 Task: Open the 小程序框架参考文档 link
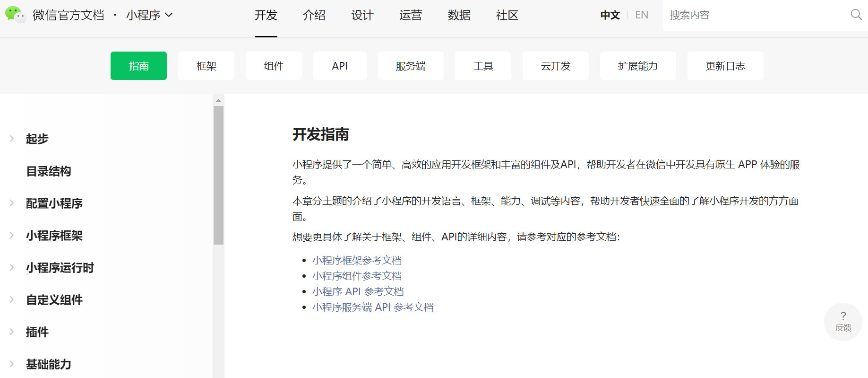(x=357, y=260)
